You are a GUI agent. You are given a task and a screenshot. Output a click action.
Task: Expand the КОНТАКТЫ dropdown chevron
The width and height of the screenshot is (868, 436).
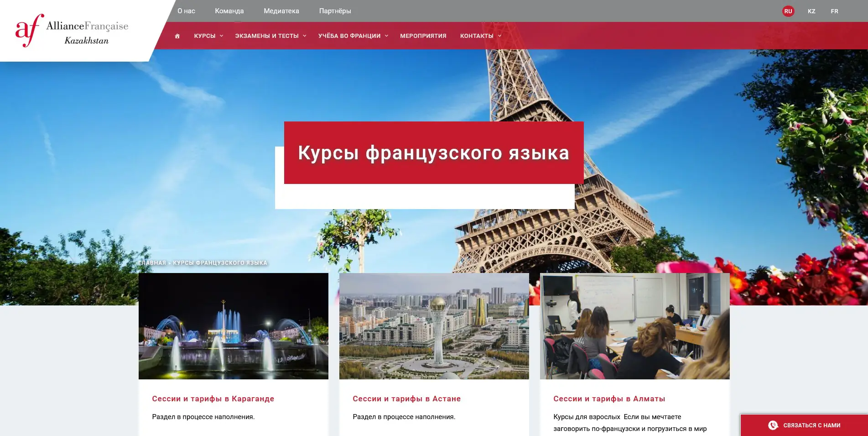coord(499,36)
